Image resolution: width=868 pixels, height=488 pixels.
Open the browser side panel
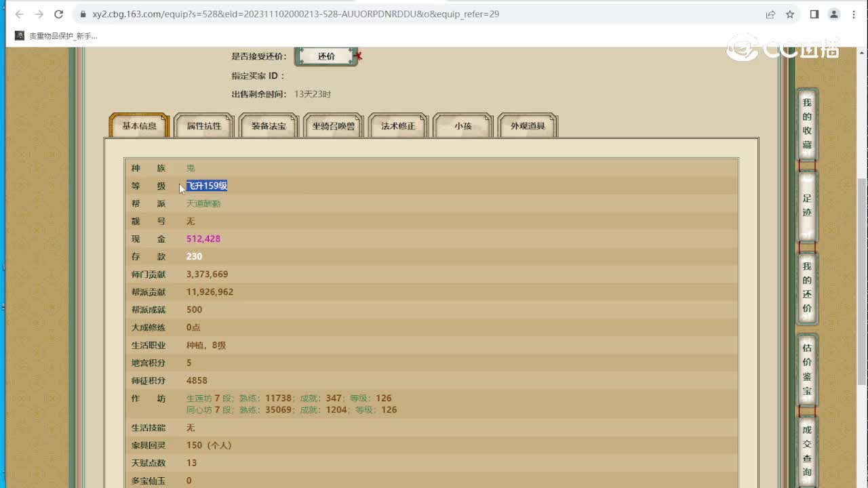[x=814, y=14]
